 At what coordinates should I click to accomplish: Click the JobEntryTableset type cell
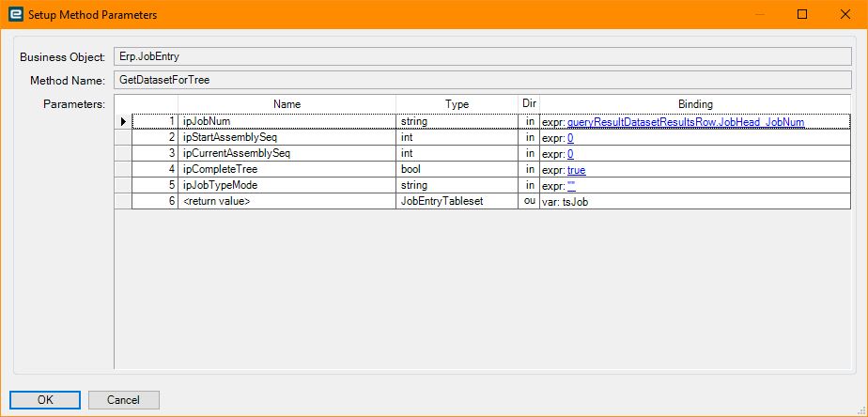(457, 202)
